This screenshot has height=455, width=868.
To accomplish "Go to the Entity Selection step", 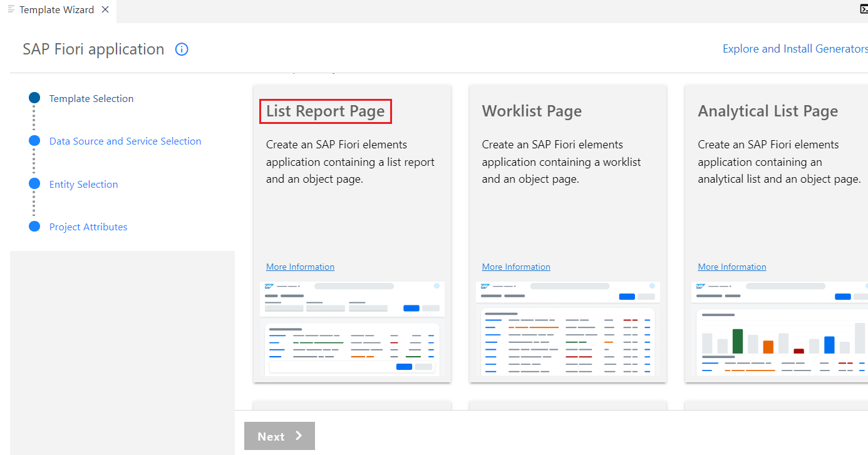I will pos(84,184).
